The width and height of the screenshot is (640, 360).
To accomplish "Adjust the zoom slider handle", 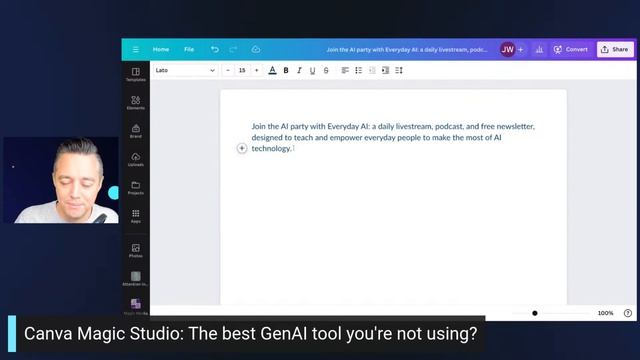I will coord(535,313).
